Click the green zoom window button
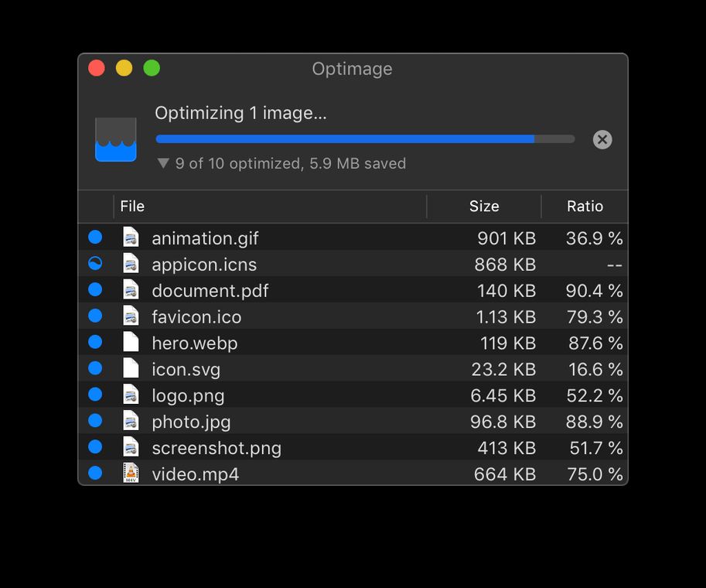Viewport: 706px width, 588px height. 152,68
